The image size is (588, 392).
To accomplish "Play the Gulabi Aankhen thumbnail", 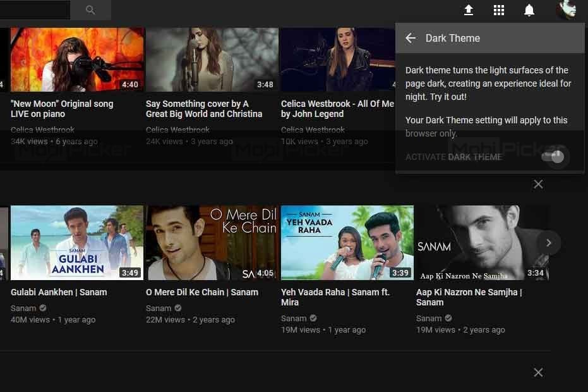I will pyautogui.click(x=77, y=243).
